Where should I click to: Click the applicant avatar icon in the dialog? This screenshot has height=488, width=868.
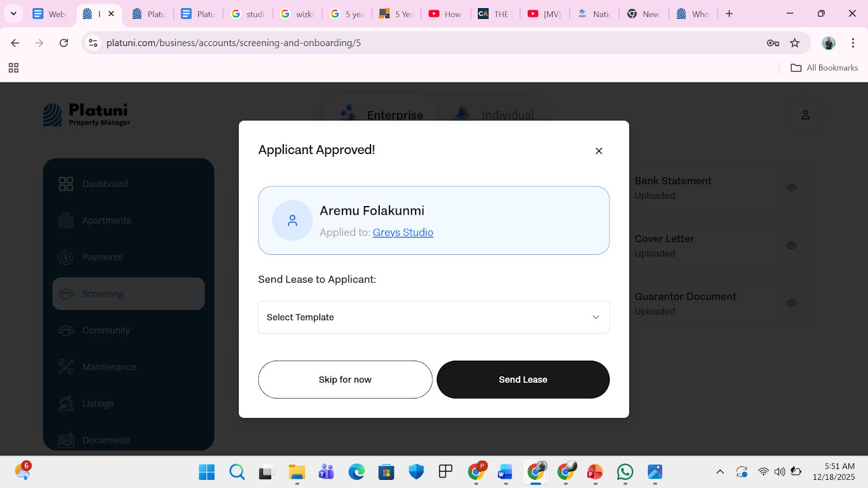(x=292, y=220)
